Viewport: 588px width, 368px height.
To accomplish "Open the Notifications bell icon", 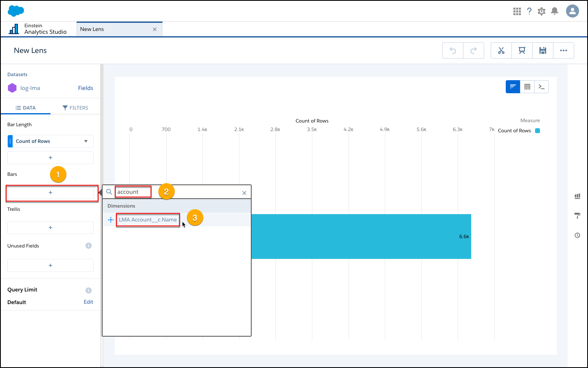I will point(555,11).
